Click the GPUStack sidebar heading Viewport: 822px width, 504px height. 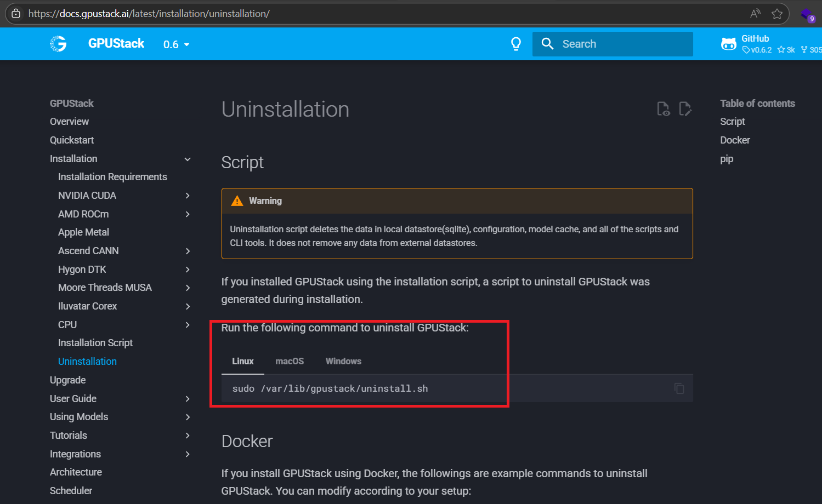tap(72, 104)
